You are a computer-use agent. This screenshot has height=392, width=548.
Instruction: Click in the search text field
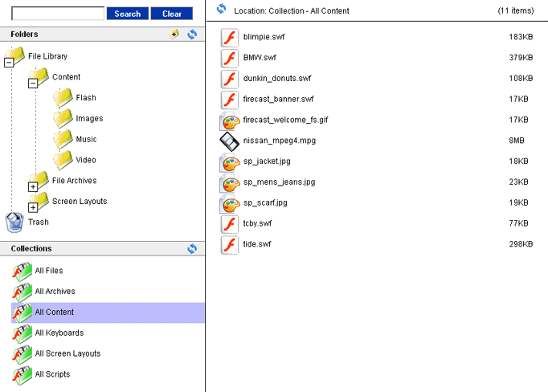point(58,14)
